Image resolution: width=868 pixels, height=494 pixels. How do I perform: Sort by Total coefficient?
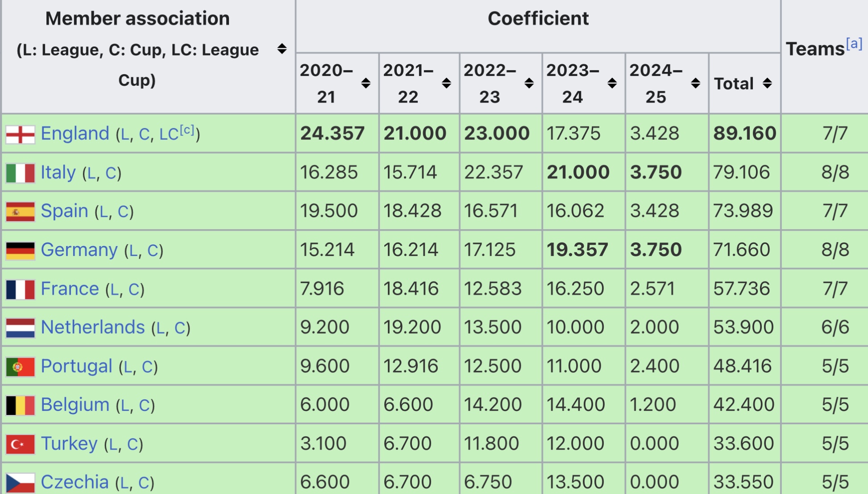pos(767,83)
